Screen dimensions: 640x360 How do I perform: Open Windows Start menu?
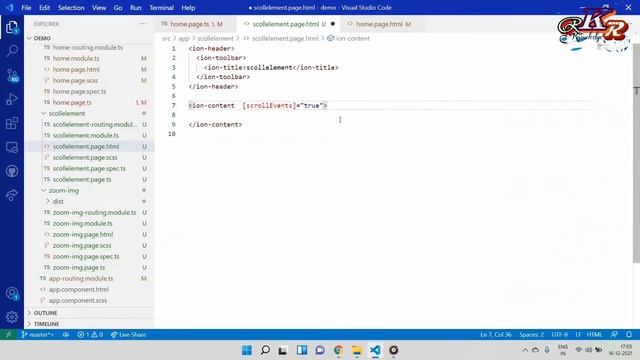[x=247, y=350]
